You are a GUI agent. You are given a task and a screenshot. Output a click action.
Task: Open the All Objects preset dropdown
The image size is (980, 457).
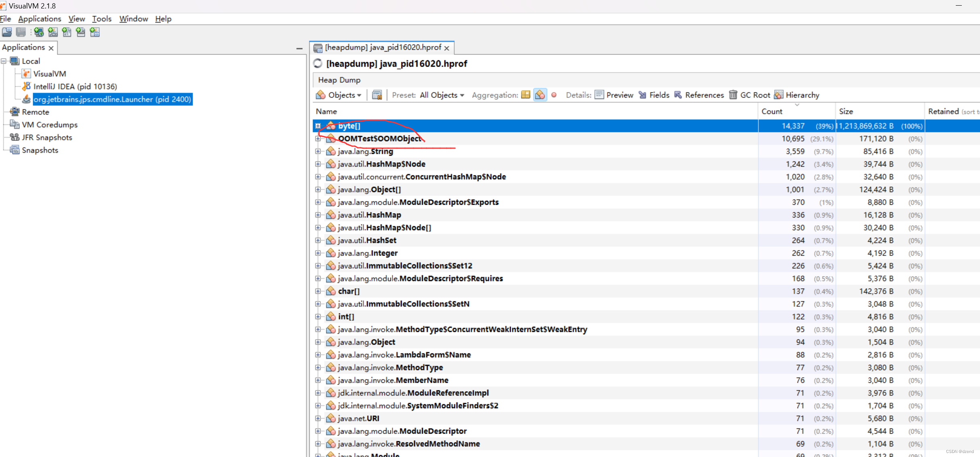[442, 95]
